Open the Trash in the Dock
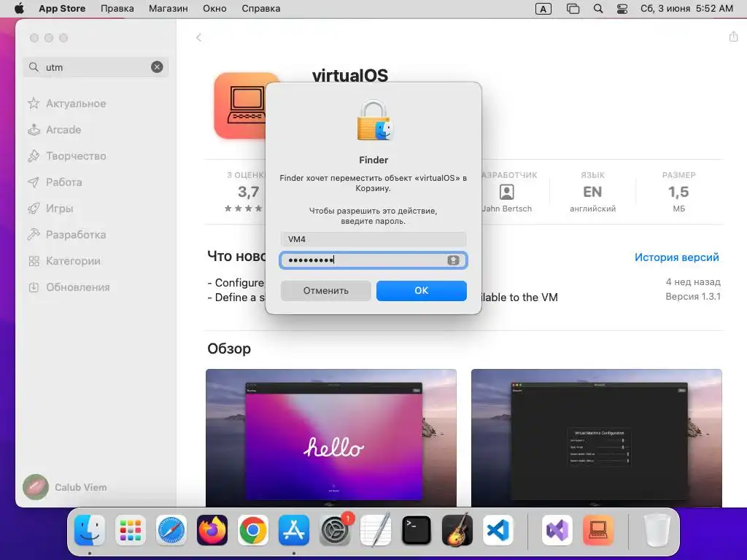Screen dimensions: 747x560 (657, 530)
